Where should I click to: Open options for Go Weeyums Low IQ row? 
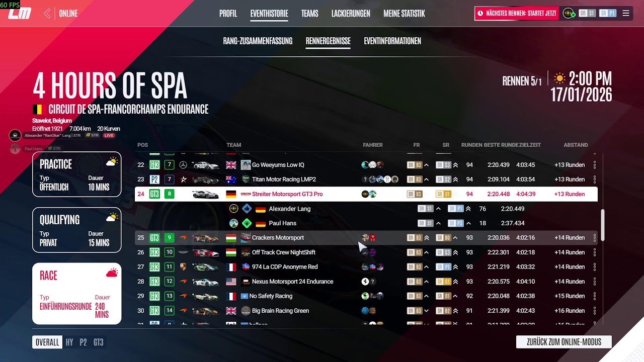pos(595,165)
